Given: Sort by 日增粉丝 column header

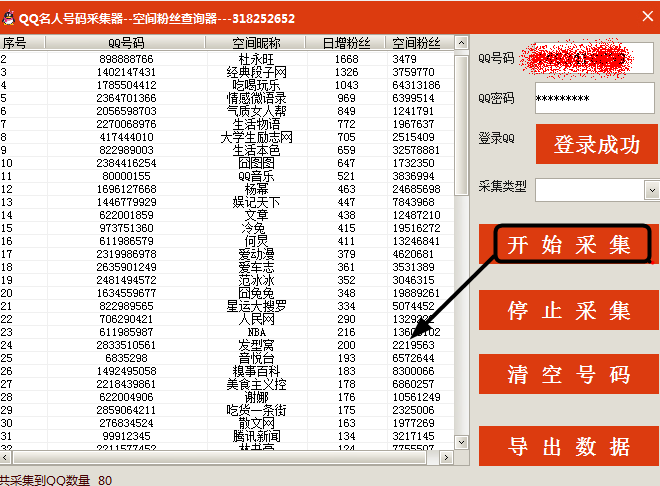Looking at the screenshot, I should [346, 43].
